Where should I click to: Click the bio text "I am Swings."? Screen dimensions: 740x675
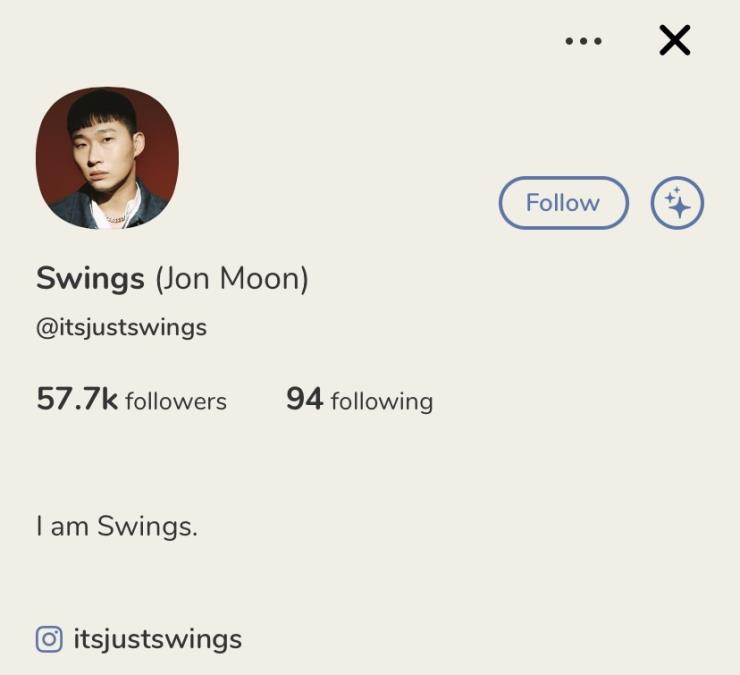tap(116, 526)
